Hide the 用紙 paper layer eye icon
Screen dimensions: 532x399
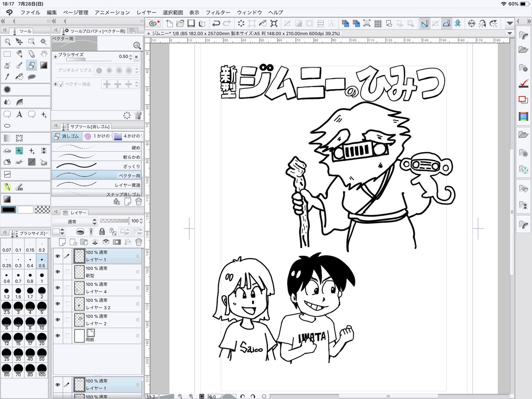coord(57,336)
